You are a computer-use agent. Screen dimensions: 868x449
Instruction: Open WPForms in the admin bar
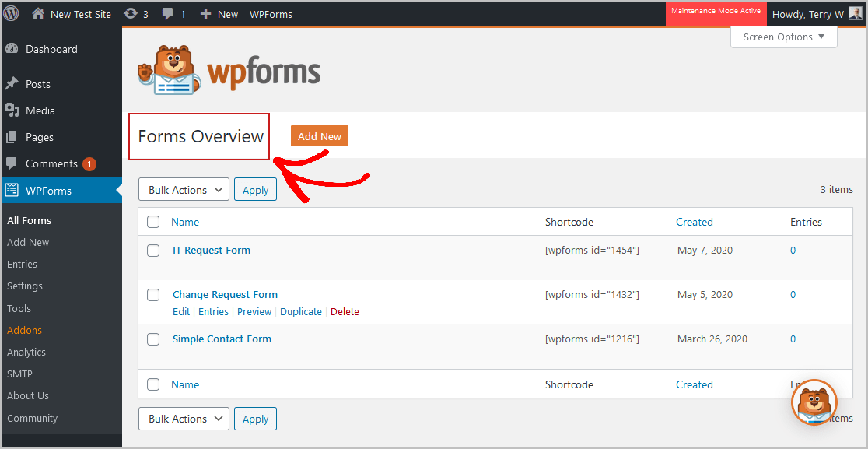(x=271, y=14)
